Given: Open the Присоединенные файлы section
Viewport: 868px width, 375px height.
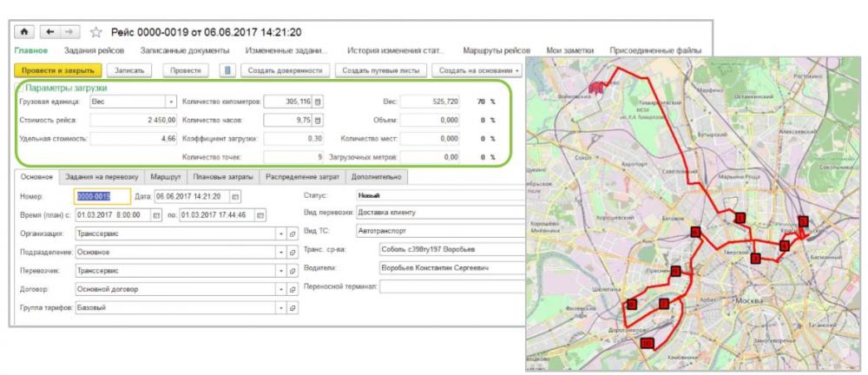Looking at the screenshot, I should 655,50.
